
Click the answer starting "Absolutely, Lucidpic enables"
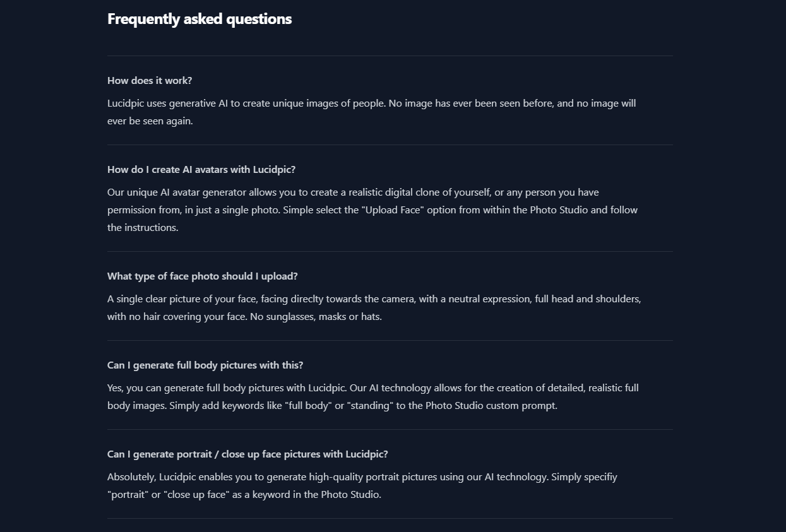click(362, 486)
